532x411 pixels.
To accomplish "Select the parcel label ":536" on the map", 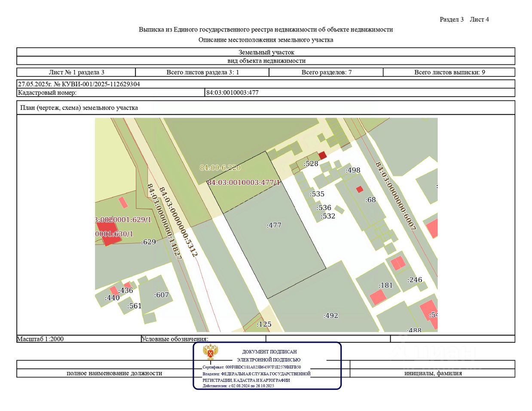I will click(324, 208).
